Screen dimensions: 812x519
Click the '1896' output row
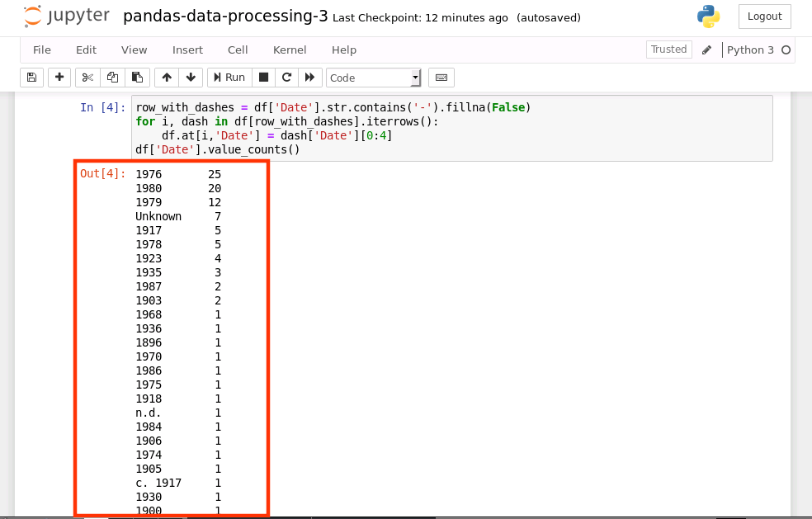[x=178, y=343]
